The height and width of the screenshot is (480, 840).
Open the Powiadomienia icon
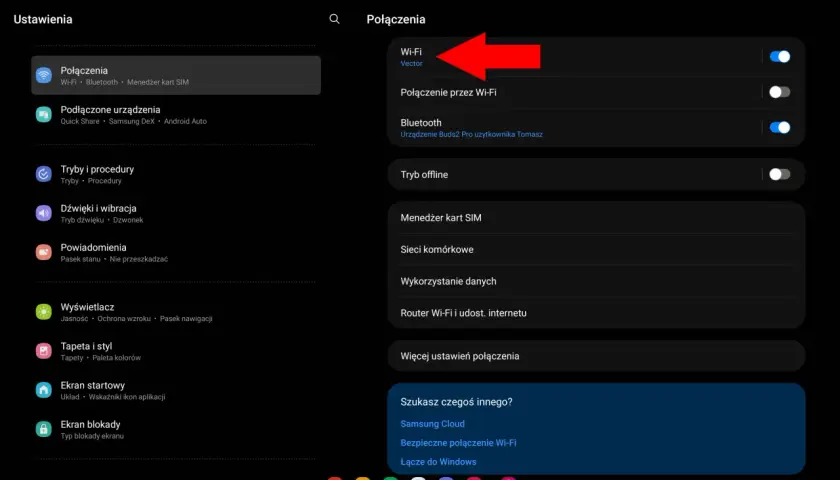(44, 252)
